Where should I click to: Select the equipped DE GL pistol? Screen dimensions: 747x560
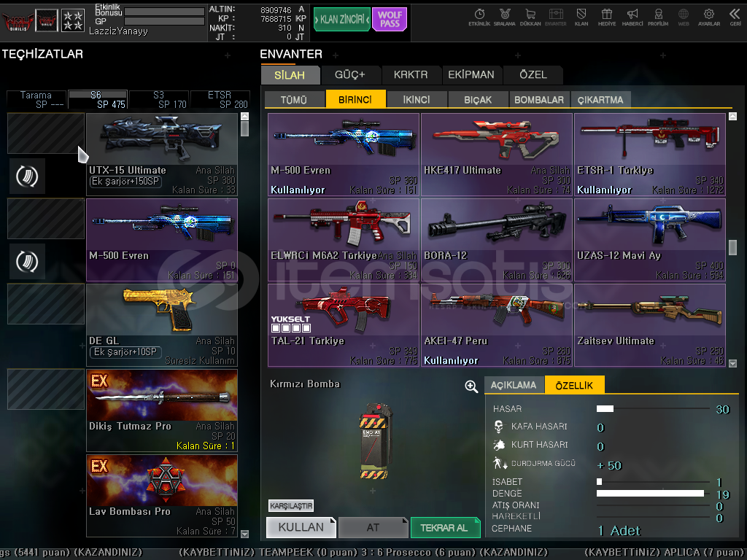[162, 325]
